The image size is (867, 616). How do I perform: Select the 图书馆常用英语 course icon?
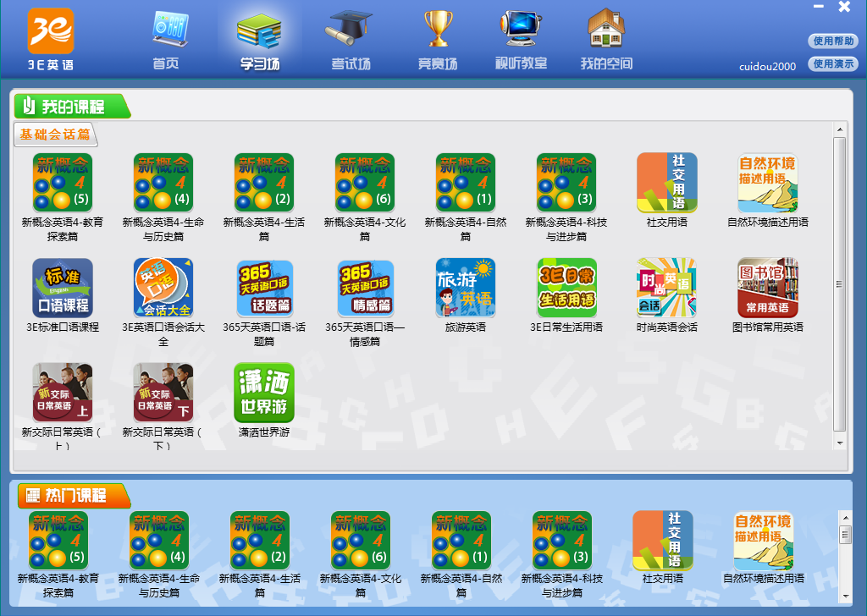coord(767,289)
